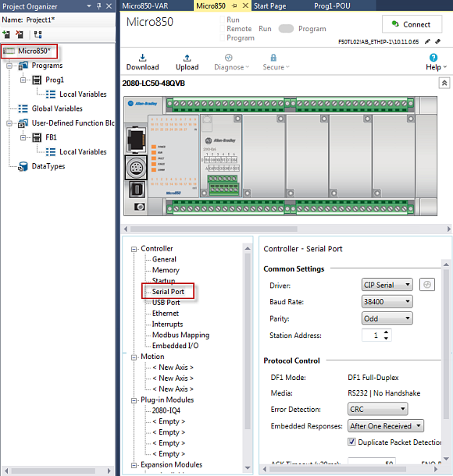Open the Error Detection CRC dropdown

pyautogui.click(x=378, y=409)
